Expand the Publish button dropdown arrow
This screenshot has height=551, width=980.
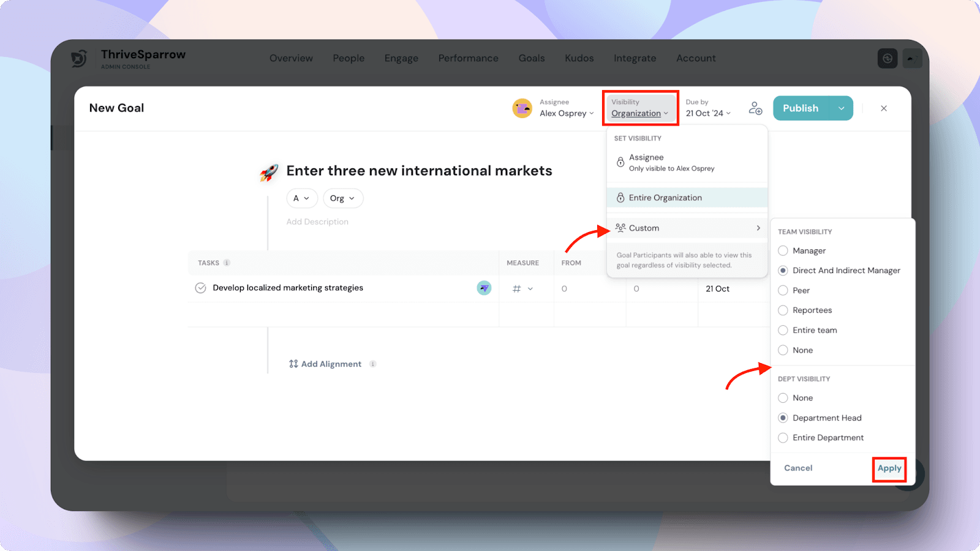[x=842, y=108]
